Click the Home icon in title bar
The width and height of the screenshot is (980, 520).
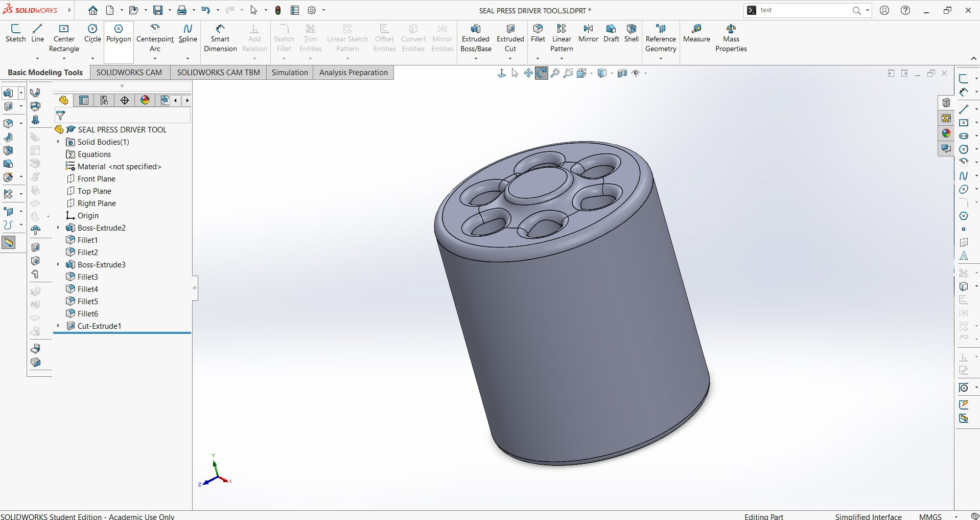pos(93,10)
